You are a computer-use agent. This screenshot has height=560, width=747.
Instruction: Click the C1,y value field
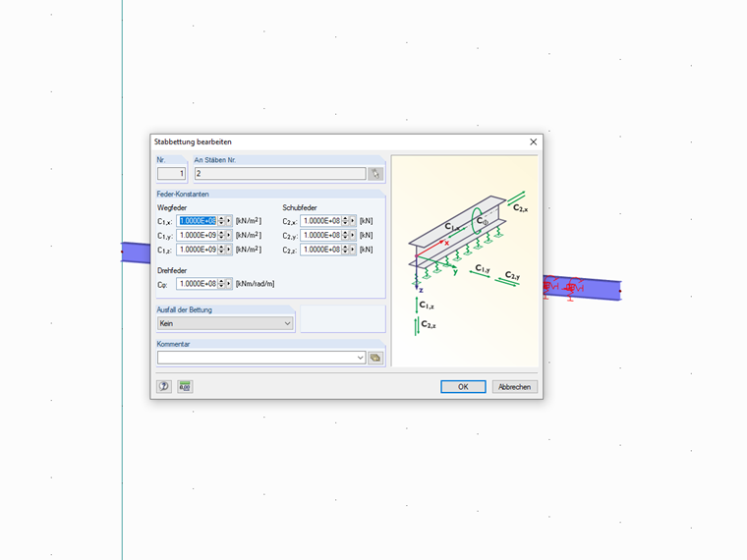pyautogui.click(x=198, y=235)
